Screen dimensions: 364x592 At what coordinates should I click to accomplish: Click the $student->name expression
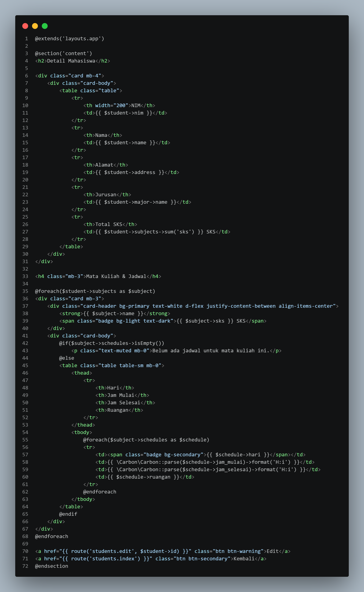pyautogui.click(x=125, y=143)
